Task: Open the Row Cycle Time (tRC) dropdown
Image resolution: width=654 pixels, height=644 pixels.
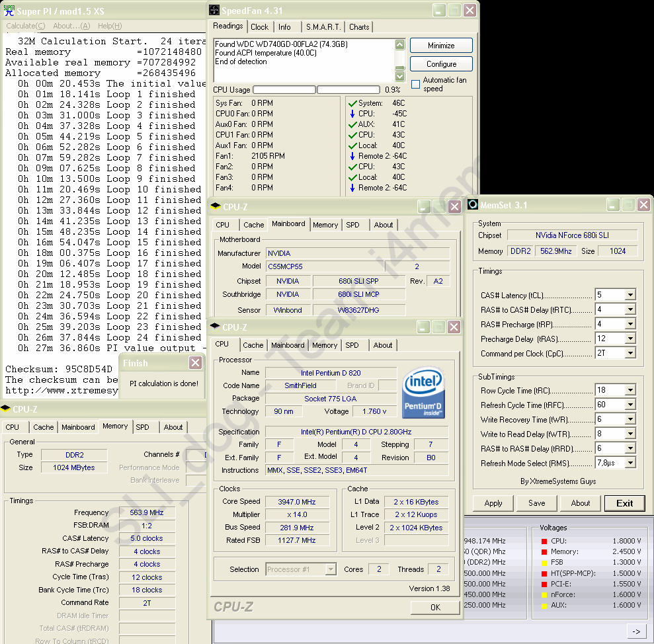Action: 630,390
